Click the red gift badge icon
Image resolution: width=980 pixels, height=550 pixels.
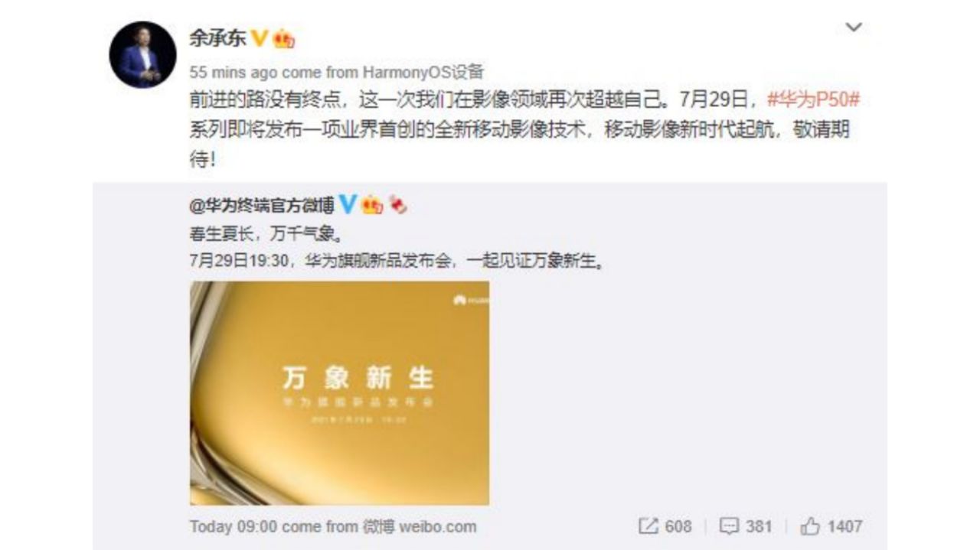[397, 205]
